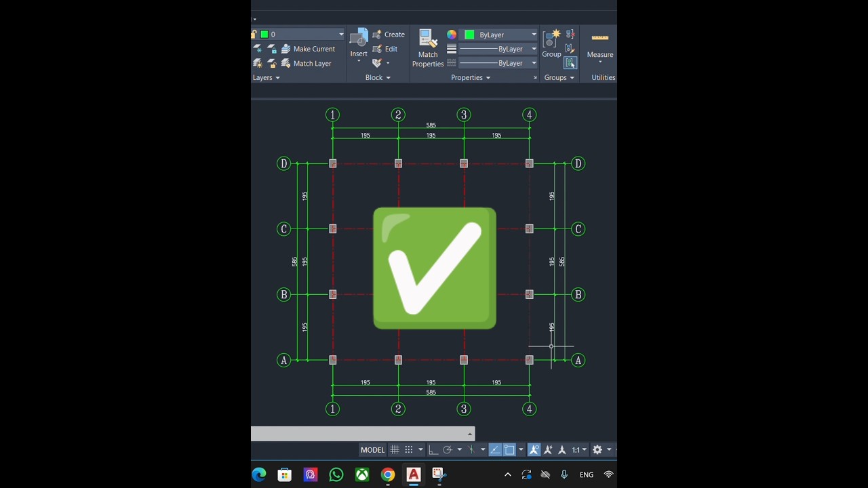The height and width of the screenshot is (488, 868).
Task: Click the MODEL space button
Action: [x=372, y=449]
